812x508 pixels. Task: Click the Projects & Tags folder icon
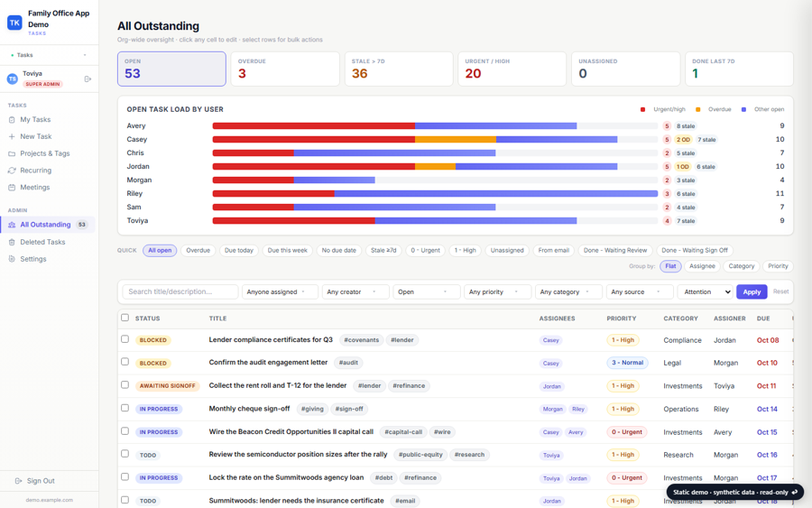12,153
